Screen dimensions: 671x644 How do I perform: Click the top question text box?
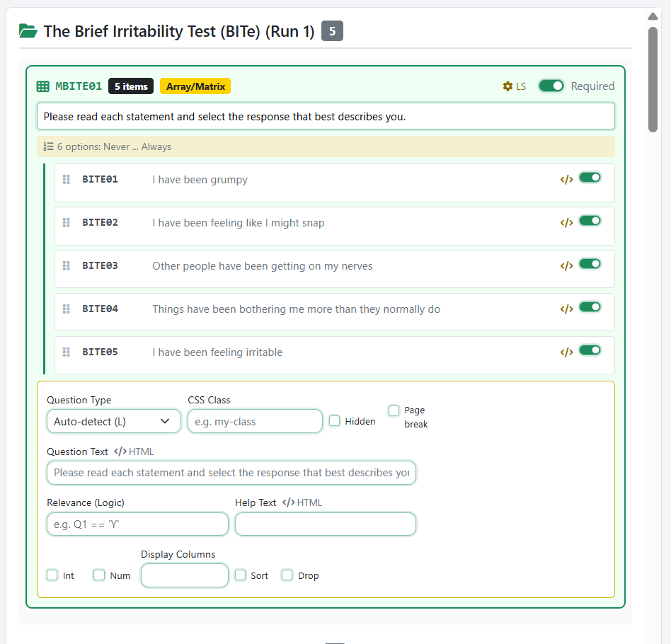click(x=326, y=116)
